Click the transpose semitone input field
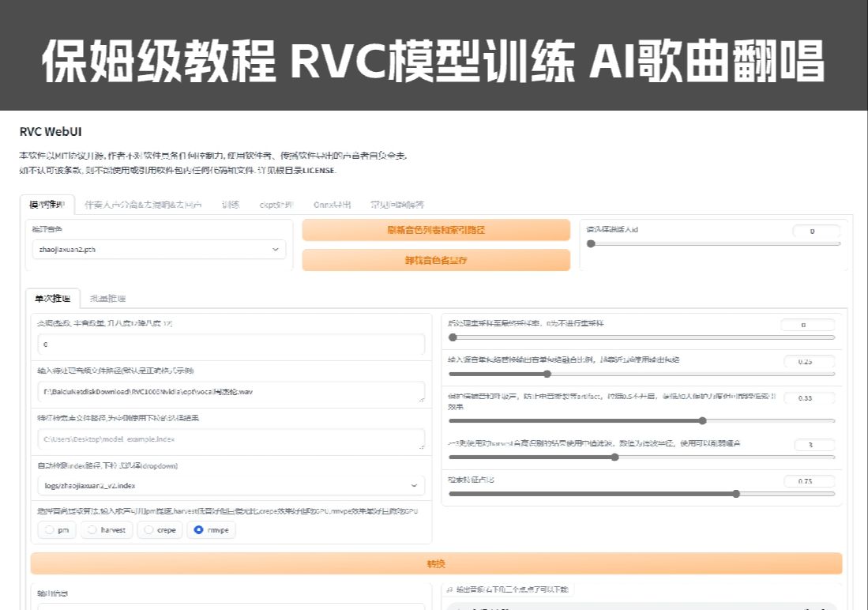868x610 pixels. [231, 344]
